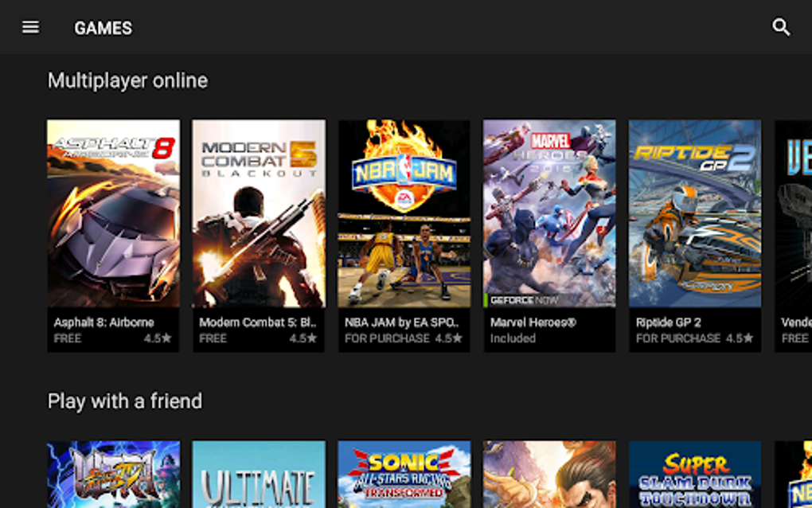This screenshot has height=508, width=812.
Task: Click the Multiplayer online section heading
Action: [127, 80]
